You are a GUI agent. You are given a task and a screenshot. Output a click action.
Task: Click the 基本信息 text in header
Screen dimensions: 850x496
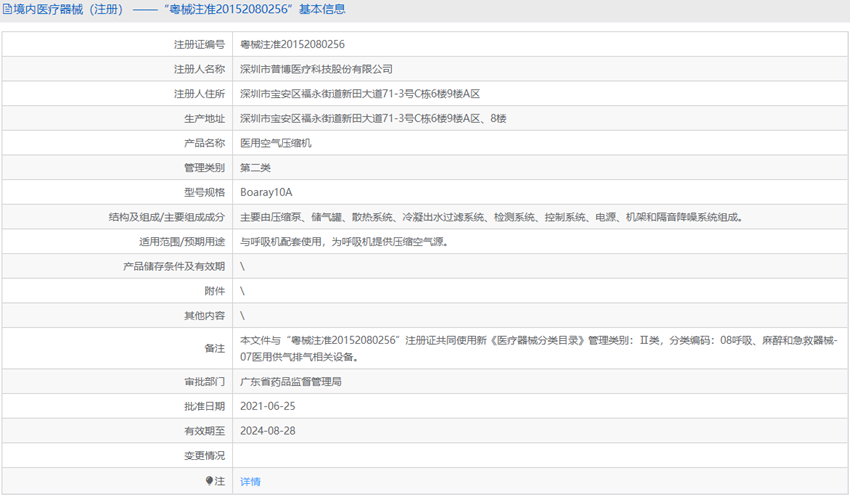coord(324,10)
